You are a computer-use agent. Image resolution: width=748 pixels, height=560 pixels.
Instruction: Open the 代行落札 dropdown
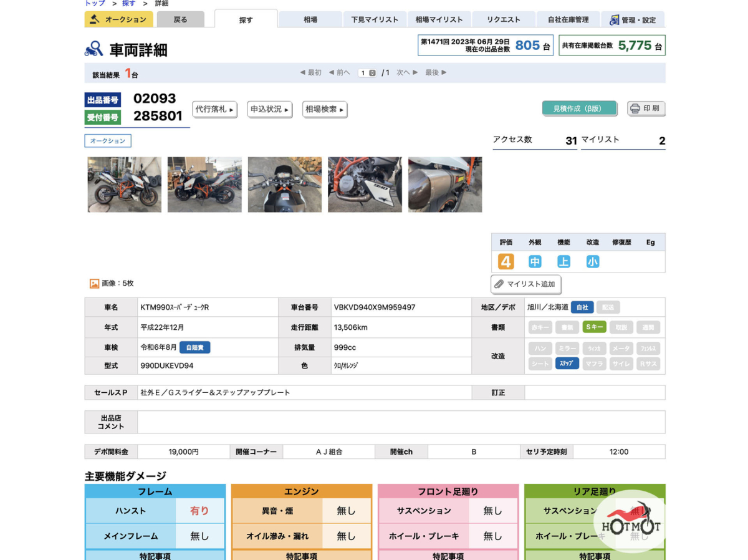[x=214, y=109]
